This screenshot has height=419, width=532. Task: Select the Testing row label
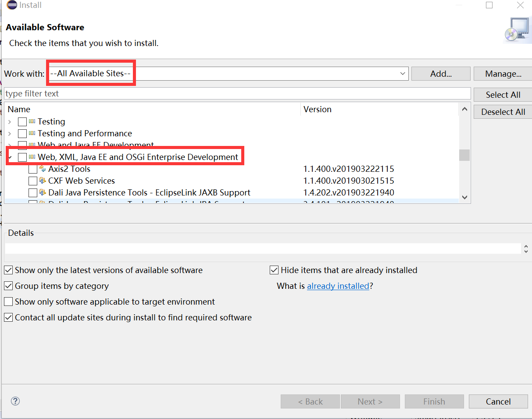(x=51, y=121)
